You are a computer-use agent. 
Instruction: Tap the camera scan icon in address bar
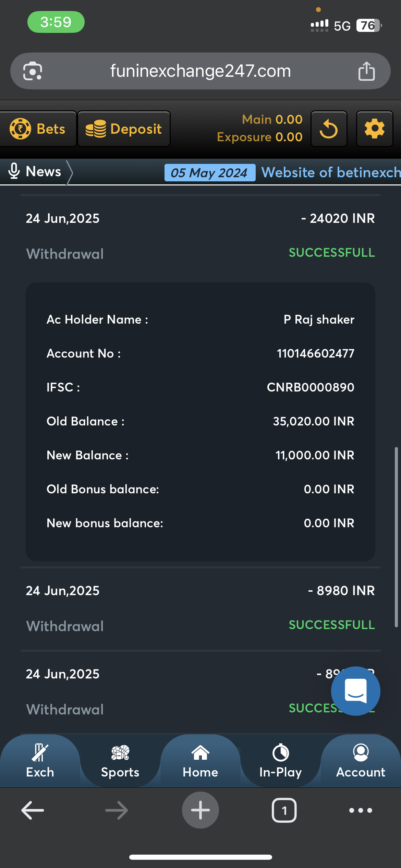(33, 71)
